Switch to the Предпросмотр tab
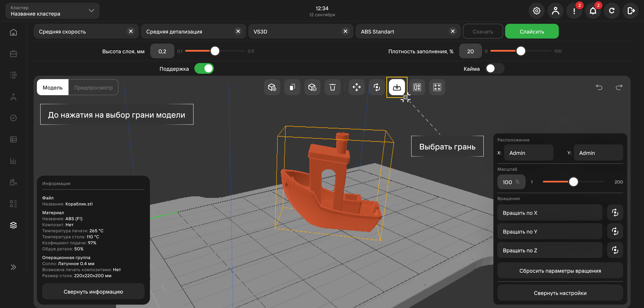 pos(93,87)
